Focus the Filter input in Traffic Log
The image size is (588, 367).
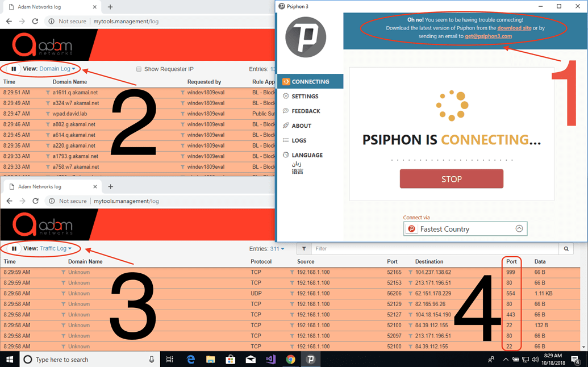(435, 248)
